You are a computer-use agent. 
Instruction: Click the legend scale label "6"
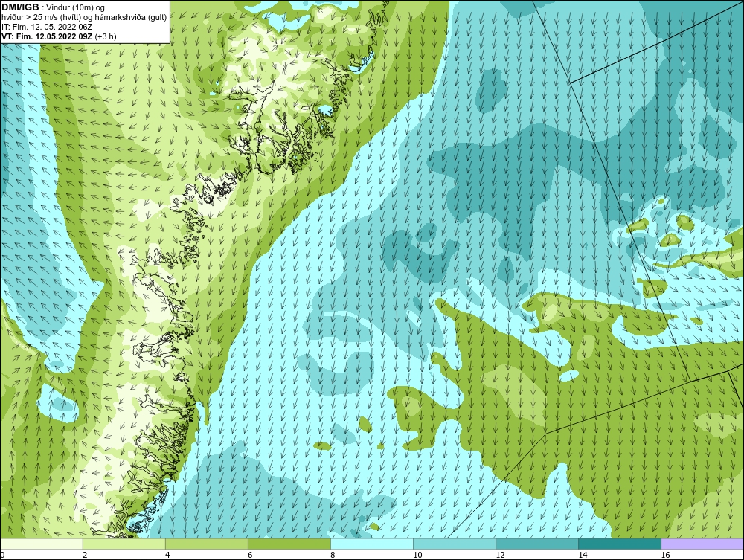coord(250,555)
